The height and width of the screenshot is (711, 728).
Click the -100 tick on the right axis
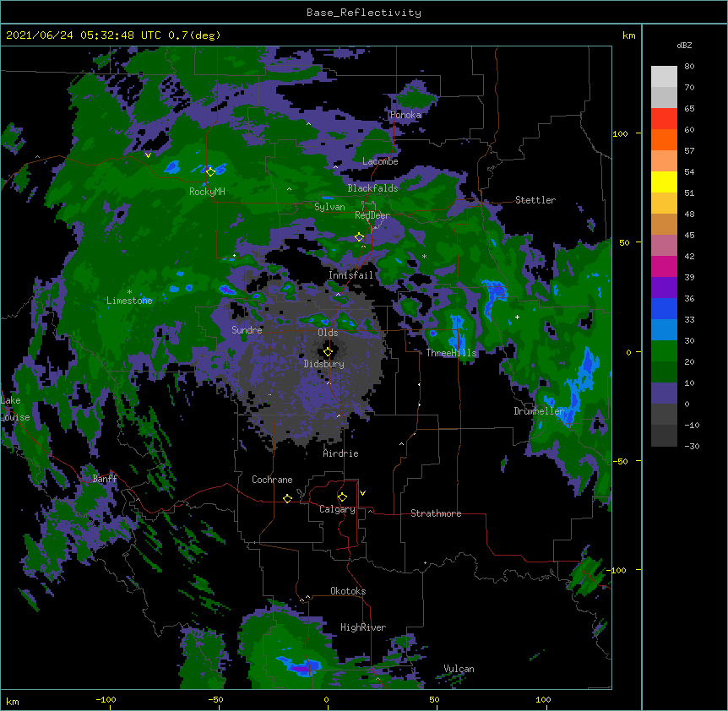tap(617, 570)
